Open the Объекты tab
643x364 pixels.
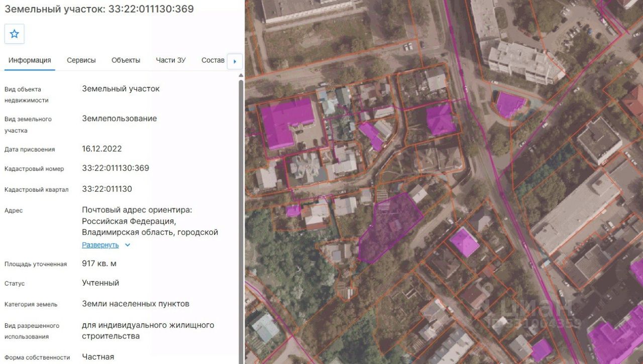coord(126,60)
